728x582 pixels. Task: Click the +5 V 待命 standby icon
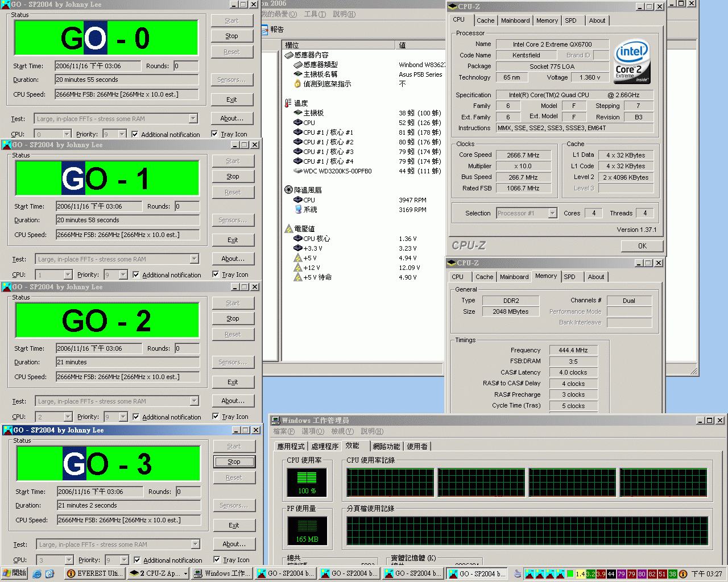pos(298,277)
